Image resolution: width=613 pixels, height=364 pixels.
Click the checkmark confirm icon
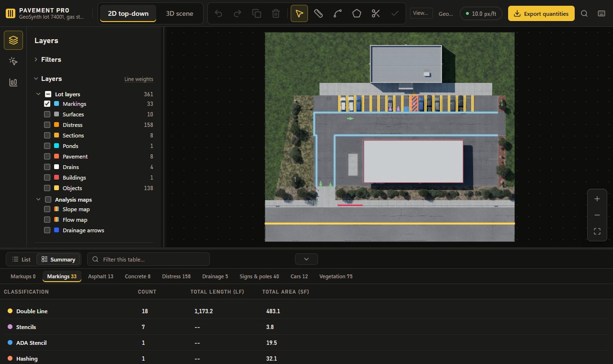pyautogui.click(x=395, y=13)
